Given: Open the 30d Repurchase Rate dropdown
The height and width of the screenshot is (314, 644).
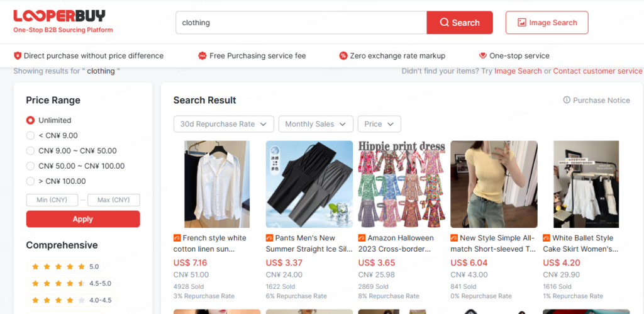Looking at the screenshot, I should [224, 124].
